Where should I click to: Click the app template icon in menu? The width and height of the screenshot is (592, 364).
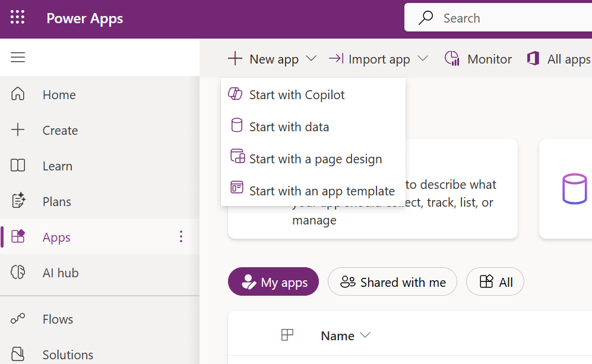point(237,187)
